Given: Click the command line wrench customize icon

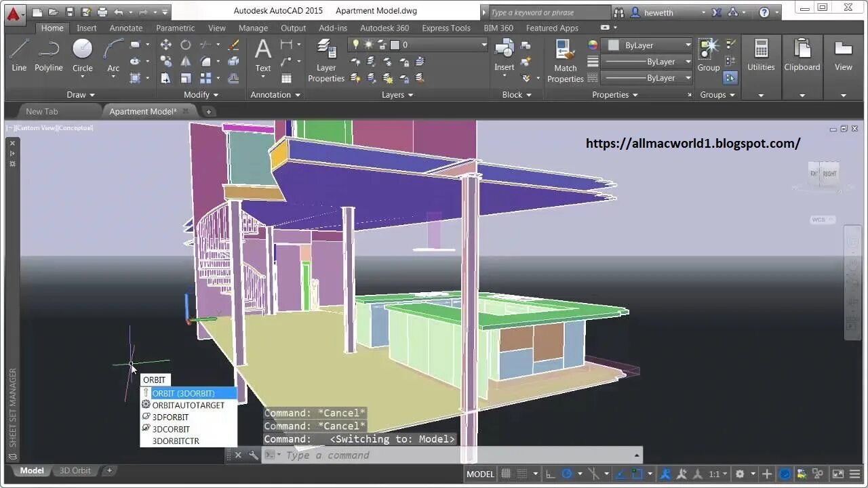Looking at the screenshot, I should click(x=253, y=455).
